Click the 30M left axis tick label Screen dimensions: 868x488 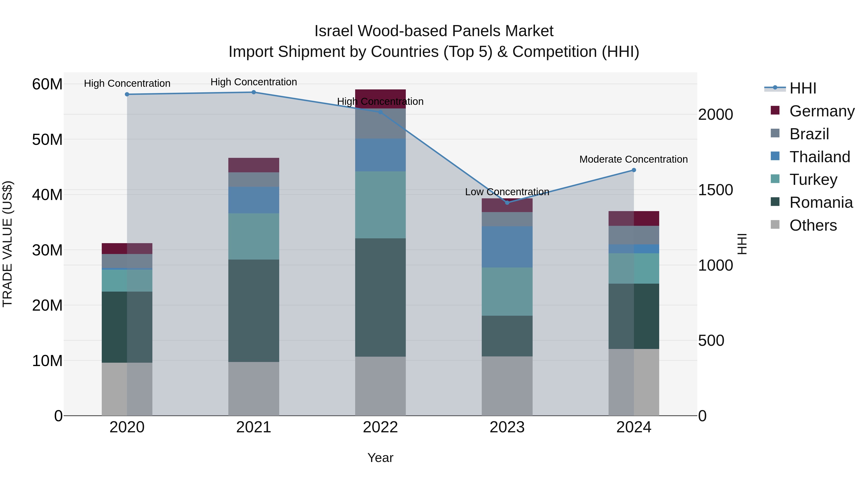47,250
